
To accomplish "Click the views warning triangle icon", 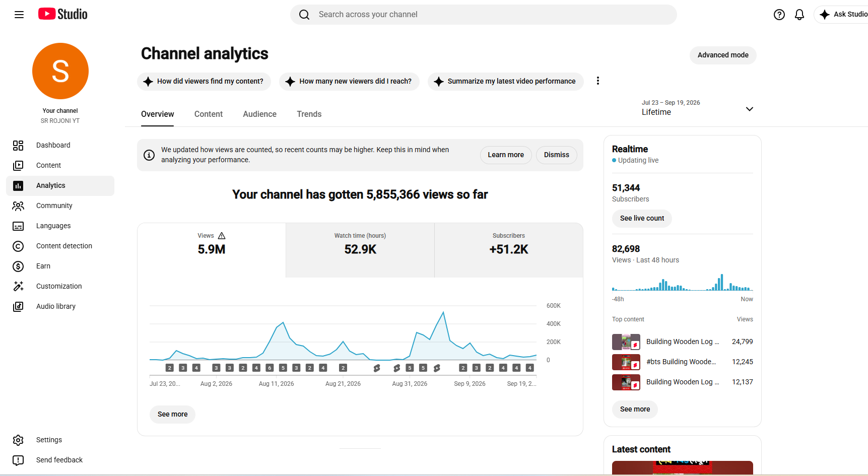I will [222, 236].
